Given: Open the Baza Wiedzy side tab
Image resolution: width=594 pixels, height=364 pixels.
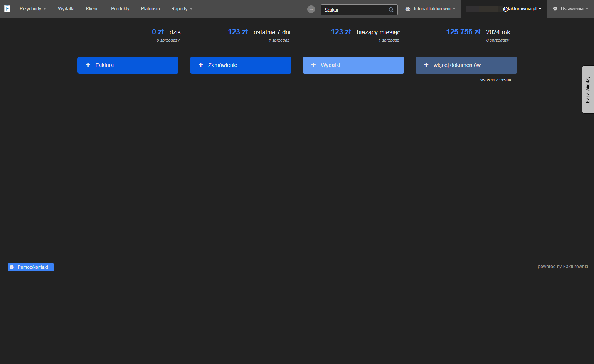Looking at the screenshot, I should click(588, 89).
